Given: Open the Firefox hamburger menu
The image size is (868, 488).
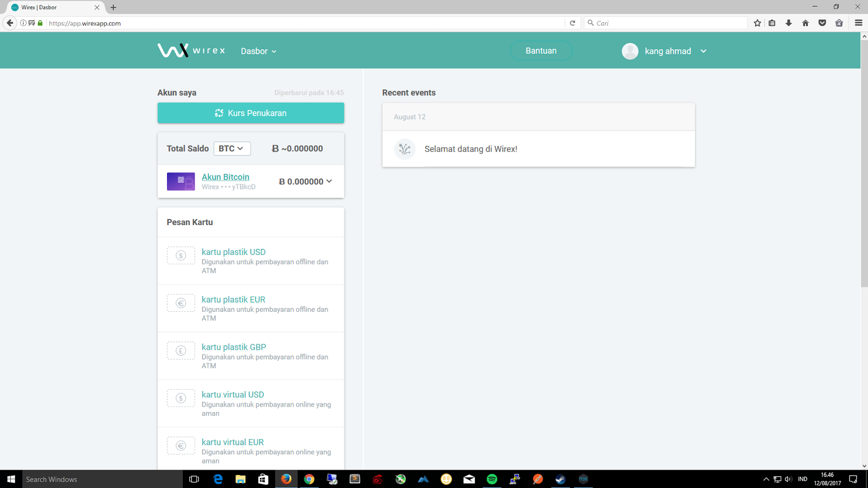Looking at the screenshot, I should click(x=858, y=23).
